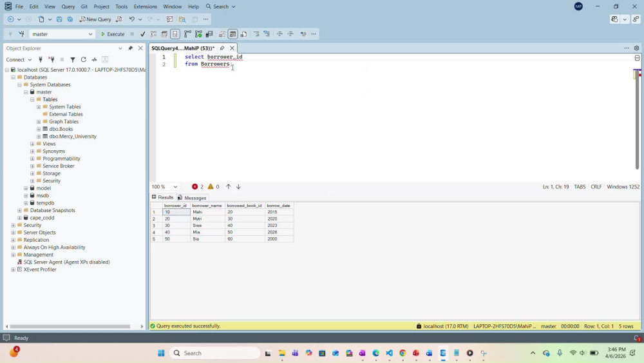The image size is (644, 363).
Task: Select the msdb database
Action: 43,195
